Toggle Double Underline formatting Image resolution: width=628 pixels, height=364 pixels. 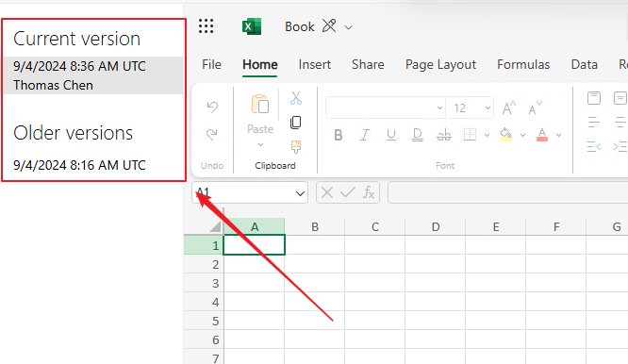418,136
